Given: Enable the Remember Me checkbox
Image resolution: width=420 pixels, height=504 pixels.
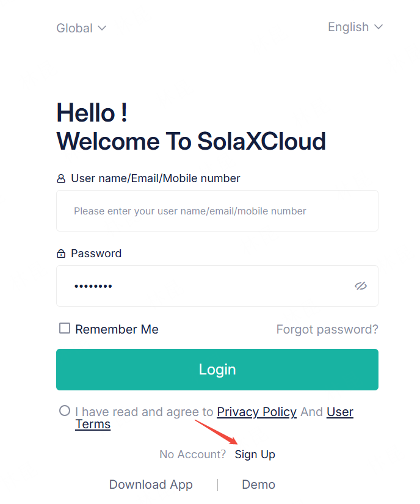Looking at the screenshot, I should click(x=65, y=329).
